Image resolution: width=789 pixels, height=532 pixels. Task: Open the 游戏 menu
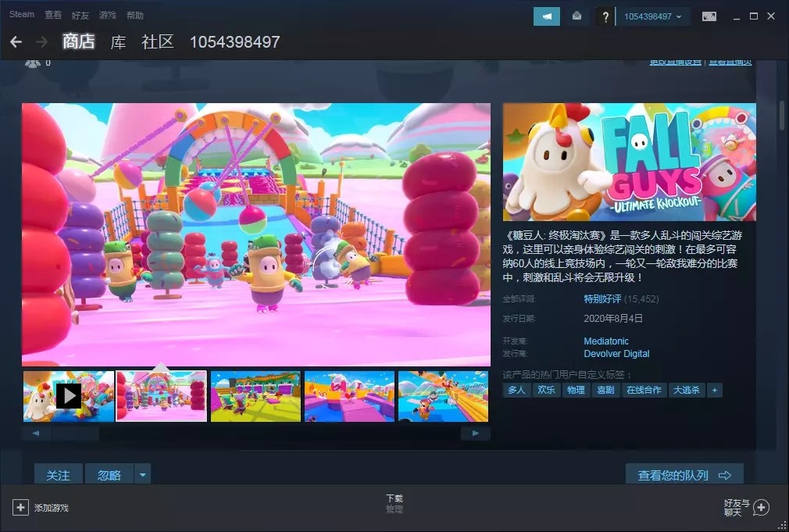[x=107, y=15]
